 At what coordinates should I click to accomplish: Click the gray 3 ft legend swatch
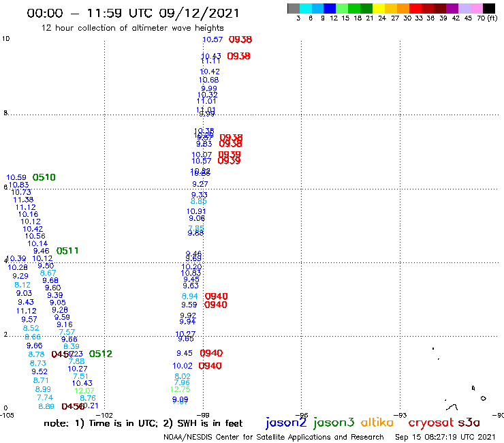(294, 8)
